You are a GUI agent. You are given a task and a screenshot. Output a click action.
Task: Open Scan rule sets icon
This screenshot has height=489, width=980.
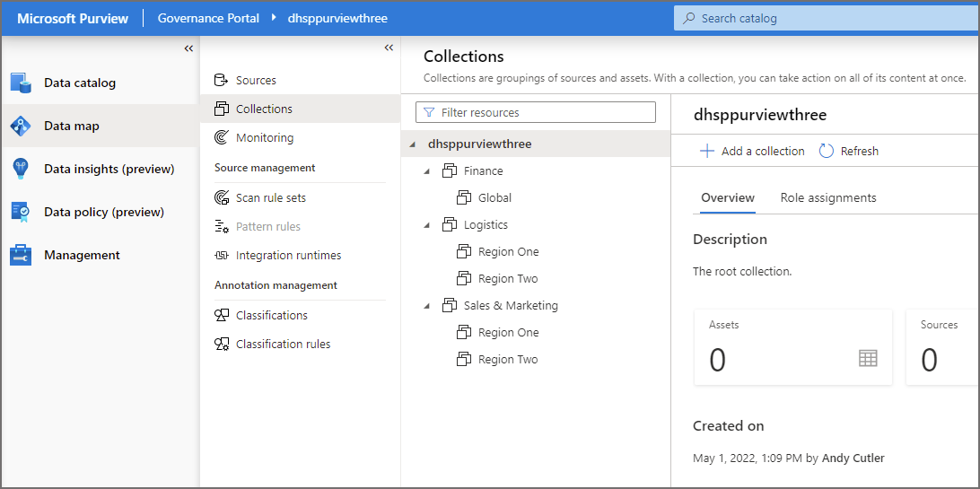click(222, 198)
